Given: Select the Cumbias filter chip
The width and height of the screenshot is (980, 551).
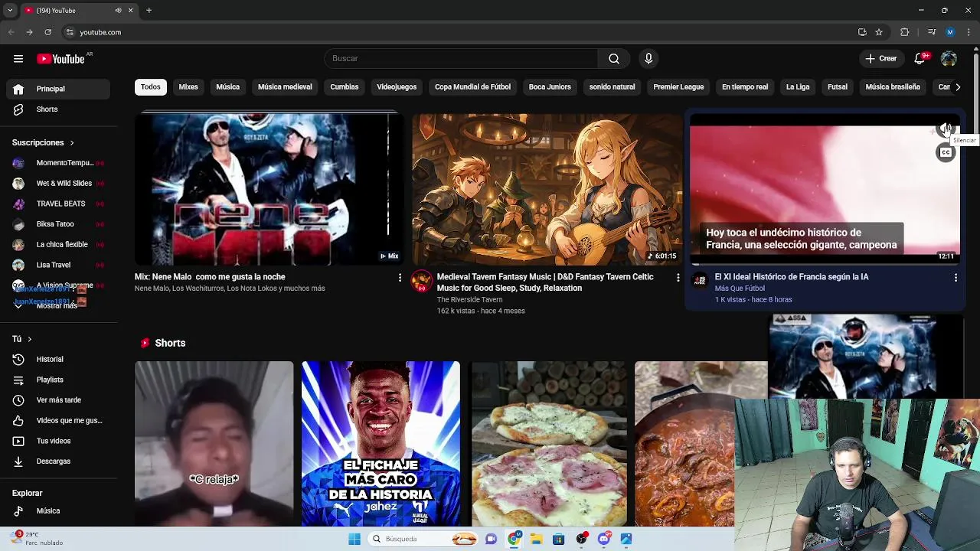Looking at the screenshot, I should pyautogui.click(x=345, y=87).
